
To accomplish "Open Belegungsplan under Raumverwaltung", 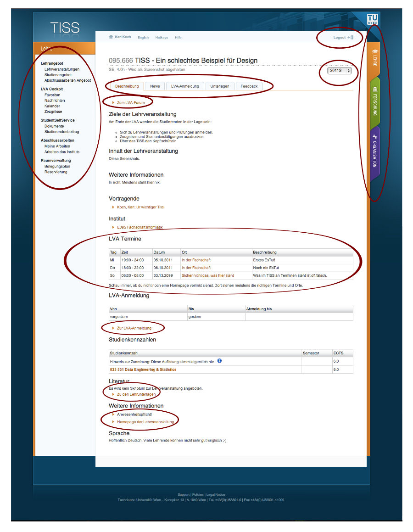I will 57,167.
